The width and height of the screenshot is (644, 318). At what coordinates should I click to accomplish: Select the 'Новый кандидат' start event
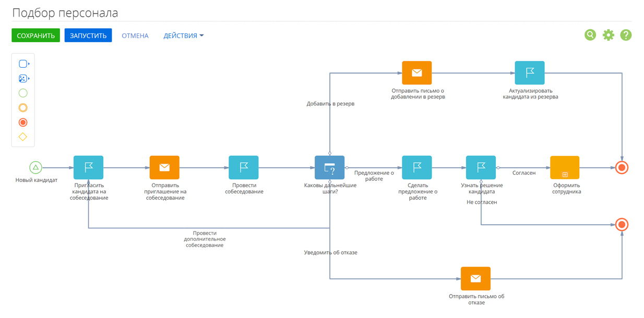click(x=35, y=167)
